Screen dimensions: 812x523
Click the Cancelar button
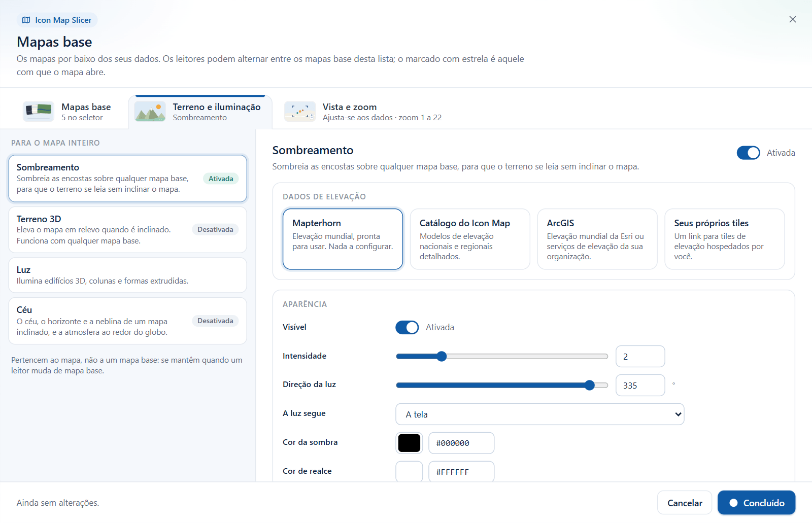(x=685, y=503)
